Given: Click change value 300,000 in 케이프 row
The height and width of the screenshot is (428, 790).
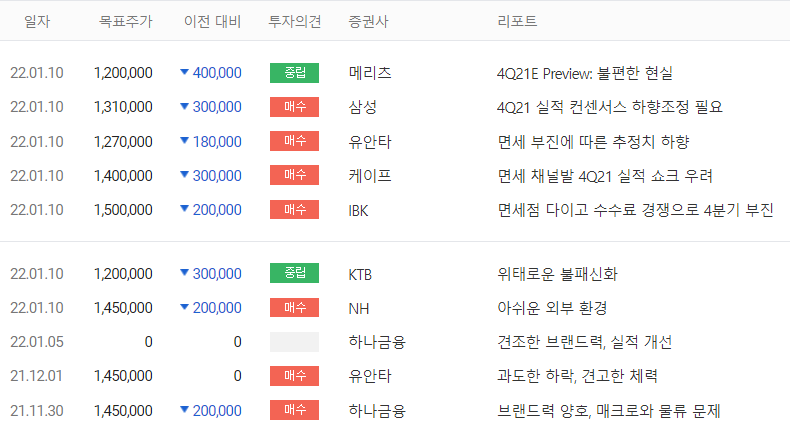Looking at the screenshot, I should 217,176.
